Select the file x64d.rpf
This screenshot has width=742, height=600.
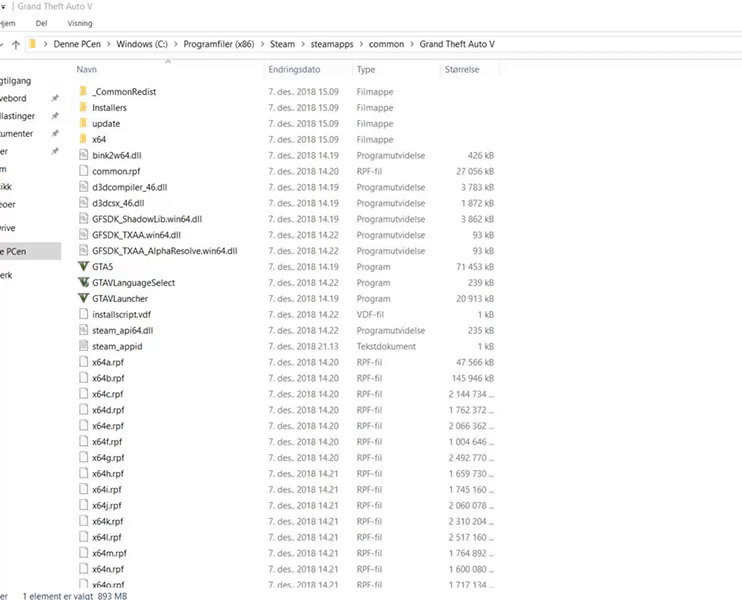click(108, 410)
